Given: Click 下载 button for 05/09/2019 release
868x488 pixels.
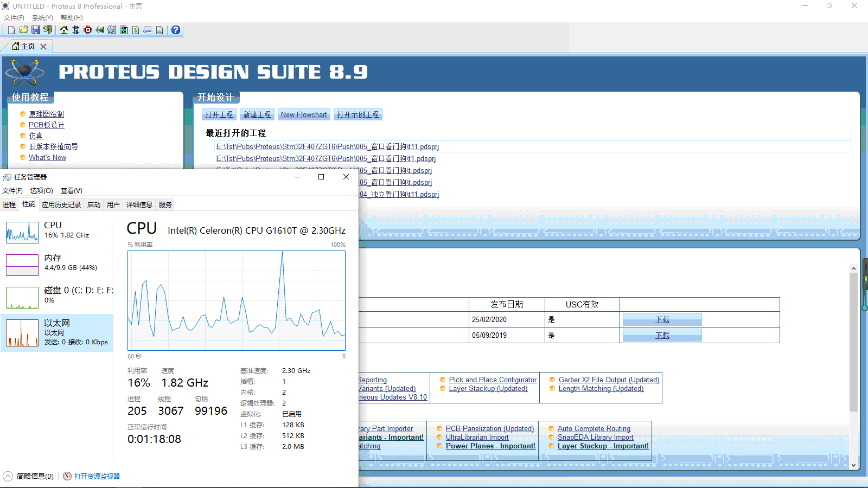Looking at the screenshot, I should click(x=662, y=336).
